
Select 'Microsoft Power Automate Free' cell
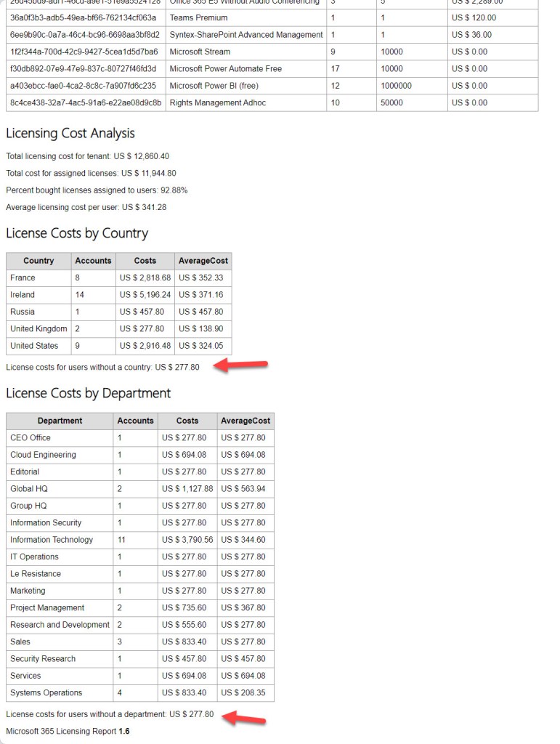tap(246, 69)
